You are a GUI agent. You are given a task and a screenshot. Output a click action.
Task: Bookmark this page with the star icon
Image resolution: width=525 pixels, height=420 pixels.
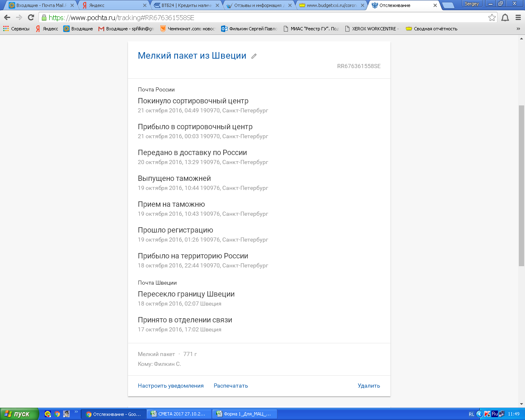[x=492, y=18]
